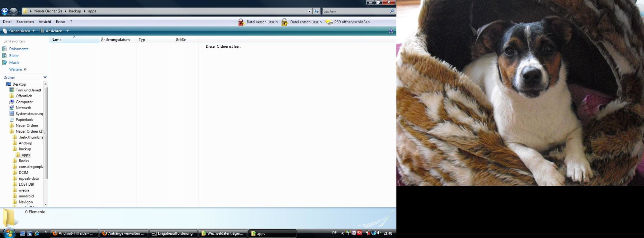Select Netzwerk in the folder tree

[x=23, y=108]
